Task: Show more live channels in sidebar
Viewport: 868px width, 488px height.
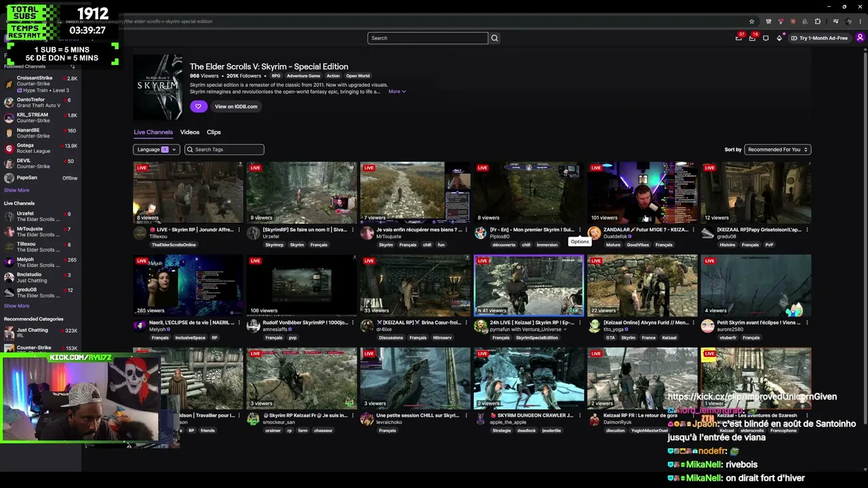Action: tap(16, 306)
